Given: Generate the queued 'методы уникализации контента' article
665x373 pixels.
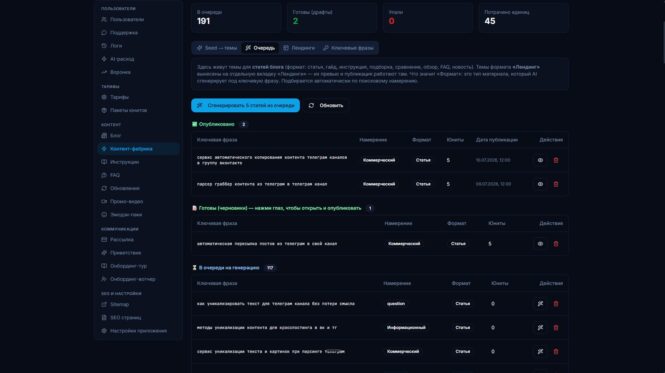Looking at the screenshot, I should click(x=540, y=328).
